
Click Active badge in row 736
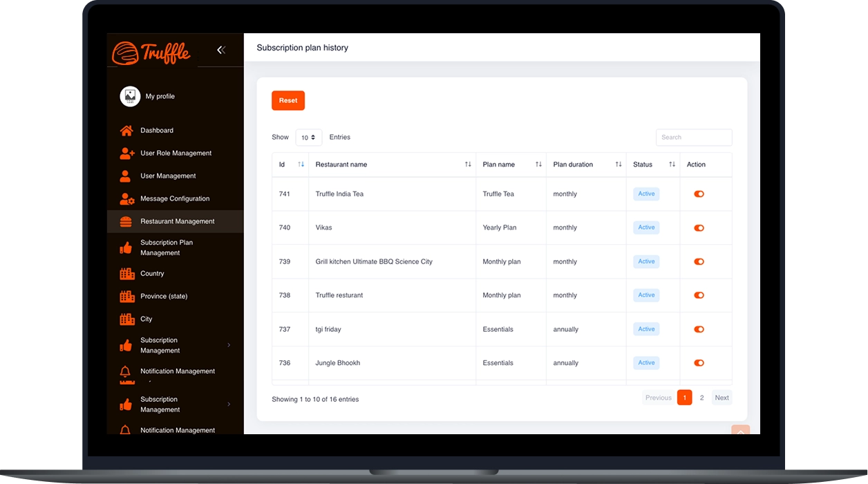(646, 363)
